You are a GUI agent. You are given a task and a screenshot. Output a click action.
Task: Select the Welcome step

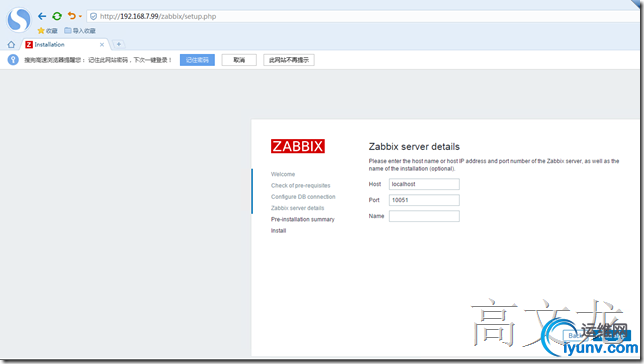(283, 174)
